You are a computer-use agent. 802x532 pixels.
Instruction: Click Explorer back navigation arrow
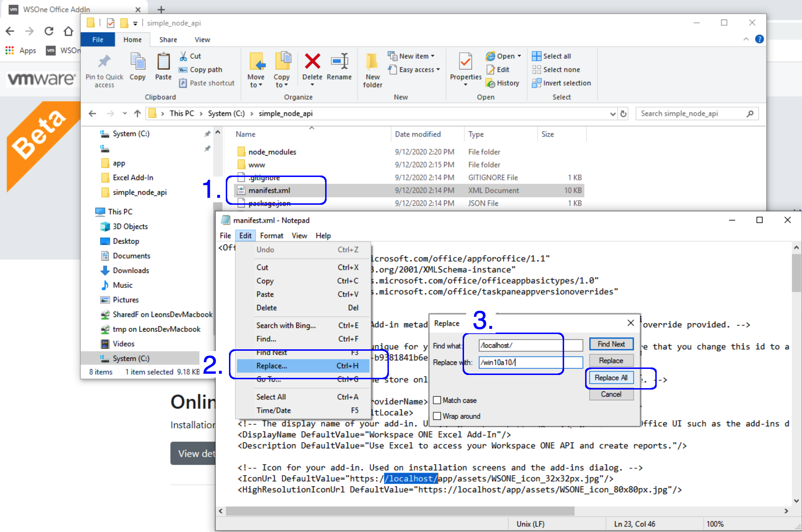point(93,114)
